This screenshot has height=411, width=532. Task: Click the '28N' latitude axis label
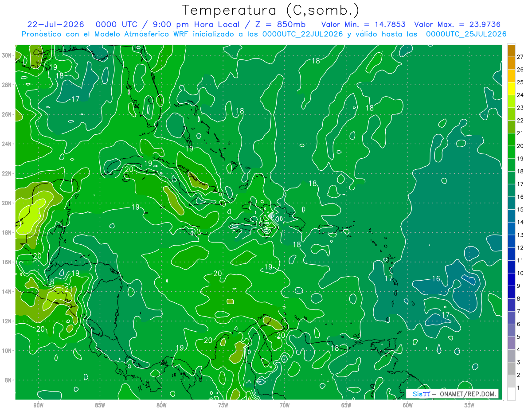click(x=7, y=85)
